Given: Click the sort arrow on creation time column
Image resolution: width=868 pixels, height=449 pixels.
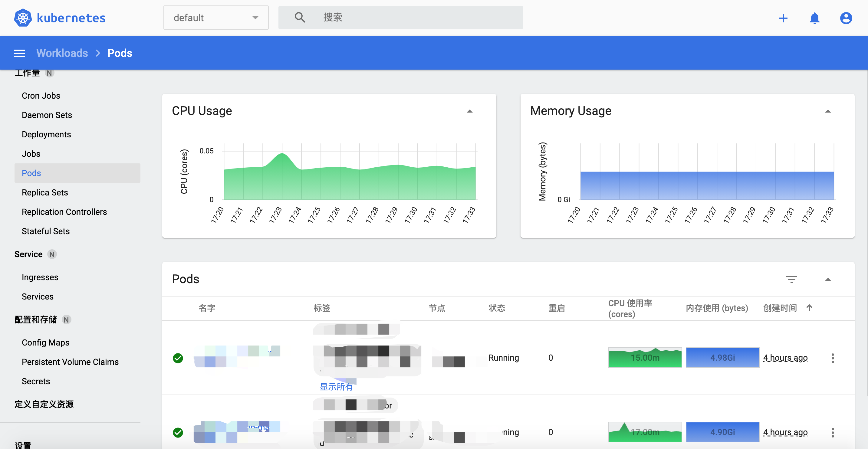Looking at the screenshot, I should pyautogui.click(x=809, y=307).
